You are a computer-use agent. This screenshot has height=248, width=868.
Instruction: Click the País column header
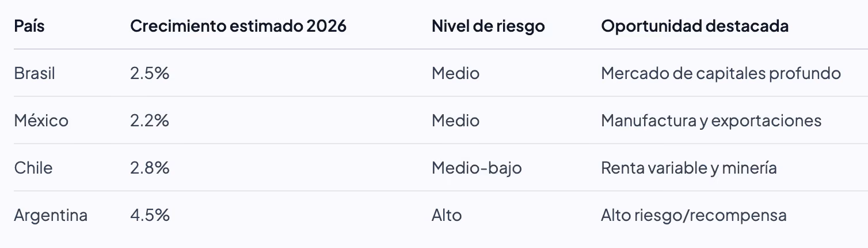(x=29, y=26)
